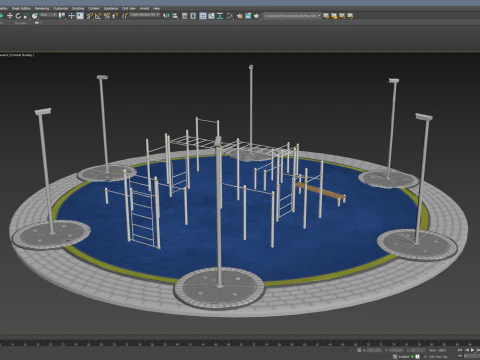Open Curve Editor
Image resolution: width=480 pixels, height=360 pixels.
point(211,16)
